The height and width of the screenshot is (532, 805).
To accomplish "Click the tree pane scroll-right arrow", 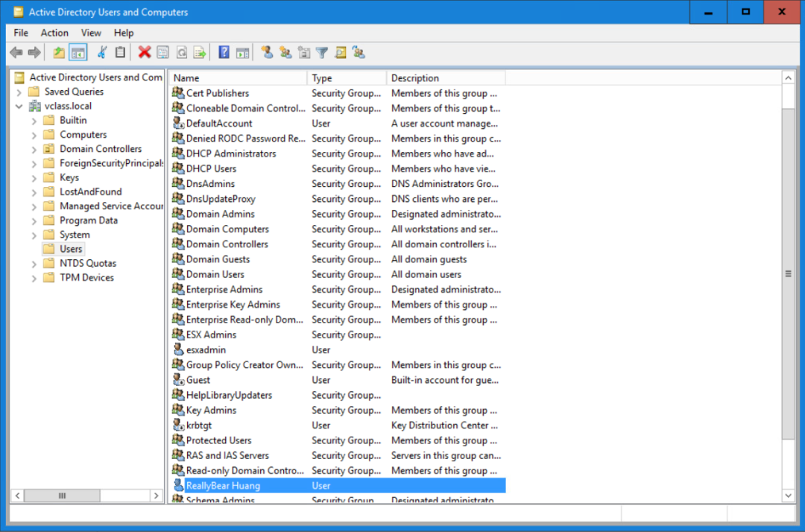I will (x=156, y=495).
